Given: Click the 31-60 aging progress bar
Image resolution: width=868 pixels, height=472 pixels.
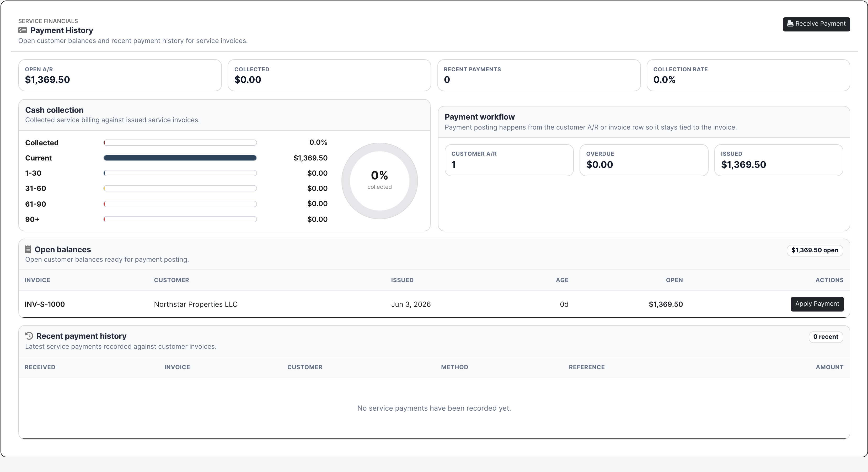Looking at the screenshot, I should pyautogui.click(x=180, y=188).
